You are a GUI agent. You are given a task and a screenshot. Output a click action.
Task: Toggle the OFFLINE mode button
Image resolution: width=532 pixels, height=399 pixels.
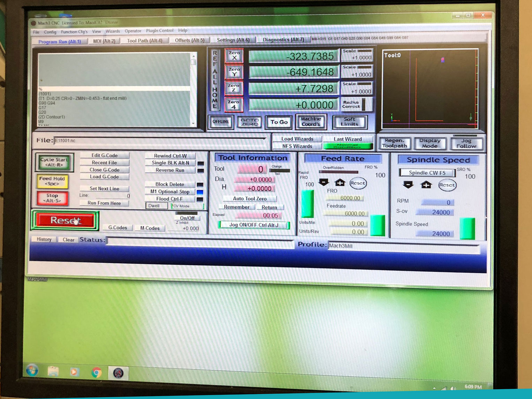pyautogui.click(x=221, y=122)
